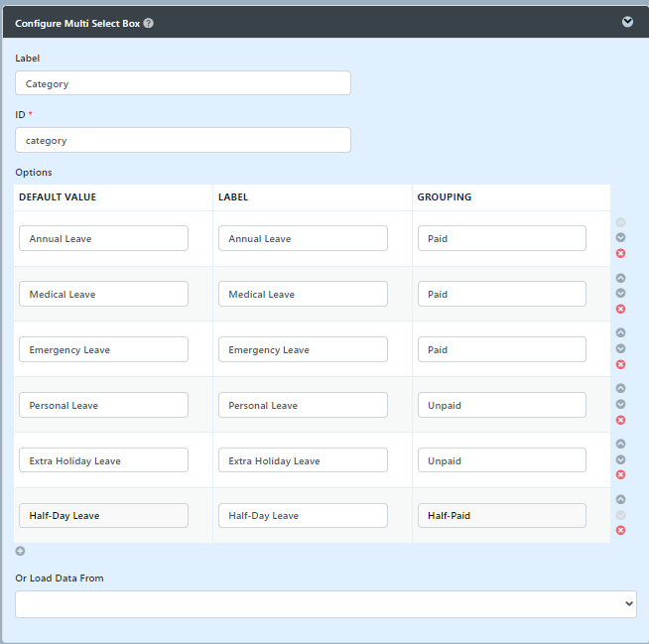Focus the ID field containing category
The width and height of the screenshot is (649, 644).
[183, 140]
